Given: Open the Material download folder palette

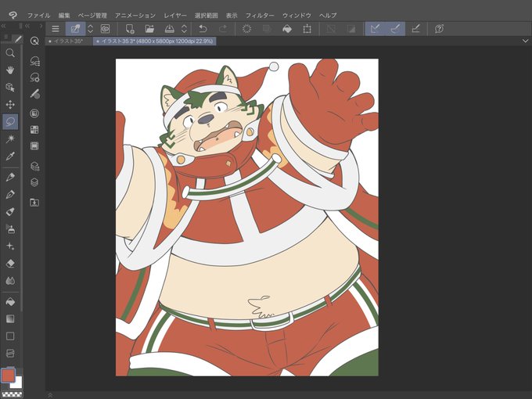Looking at the screenshot, I should [34, 203].
